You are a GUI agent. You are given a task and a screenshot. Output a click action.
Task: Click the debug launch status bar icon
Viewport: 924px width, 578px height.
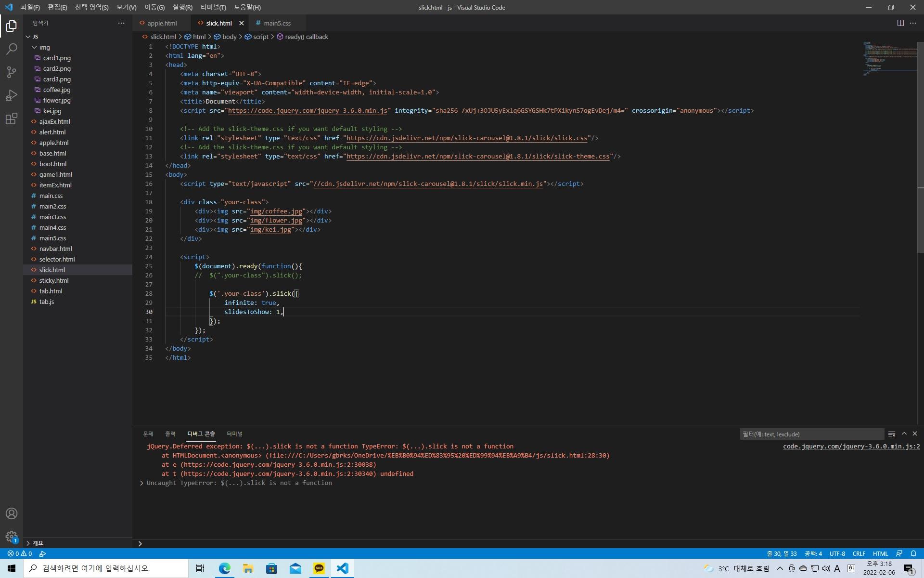coord(43,554)
